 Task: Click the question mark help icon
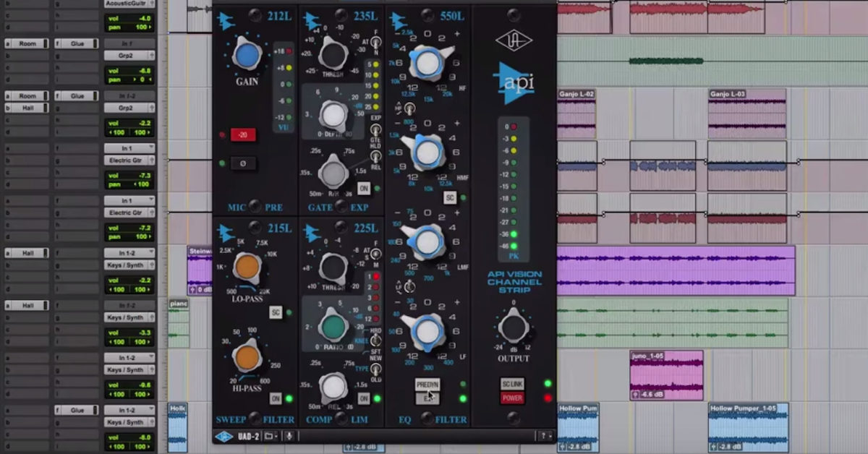click(543, 435)
